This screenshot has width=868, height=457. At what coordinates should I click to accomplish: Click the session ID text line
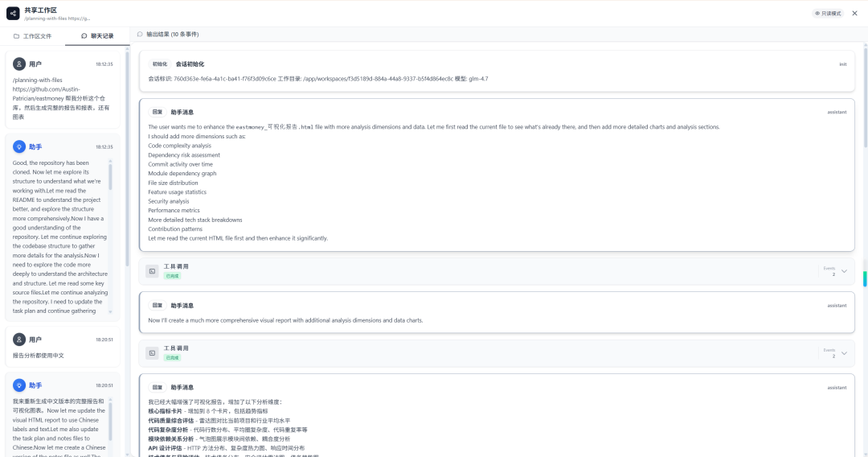(317, 79)
